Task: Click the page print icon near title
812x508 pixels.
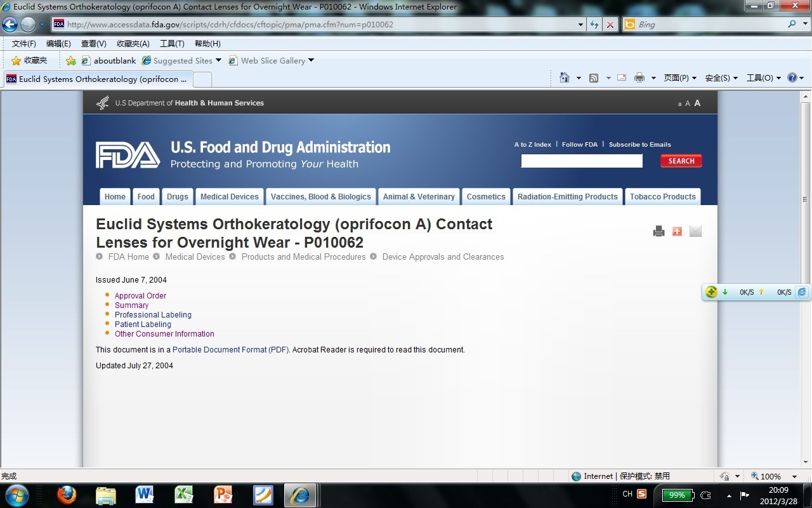Action: coord(658,231)
